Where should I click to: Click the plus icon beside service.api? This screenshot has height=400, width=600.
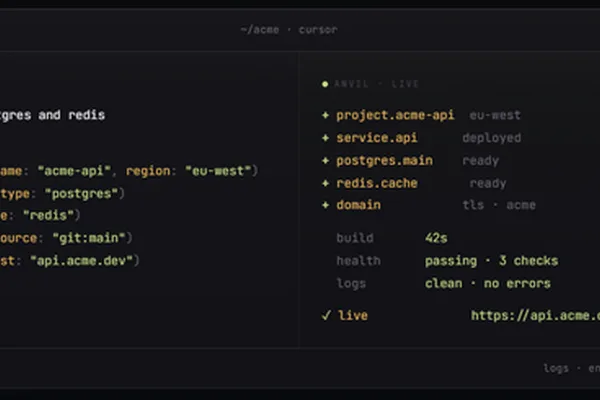(x=325, y=137)
